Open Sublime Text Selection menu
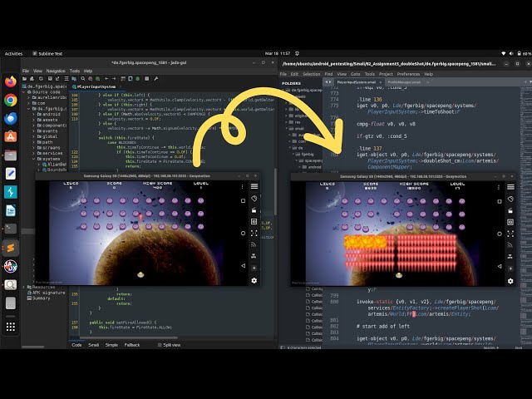Viewport: 532px width, 399px height. point(312,74)
